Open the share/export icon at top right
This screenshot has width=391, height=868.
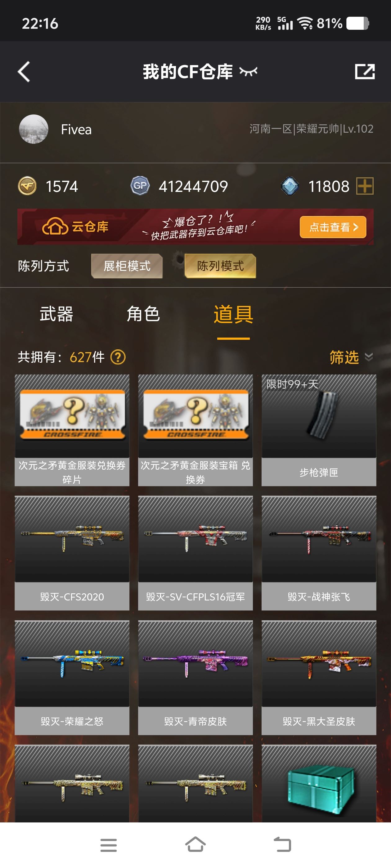365,71
